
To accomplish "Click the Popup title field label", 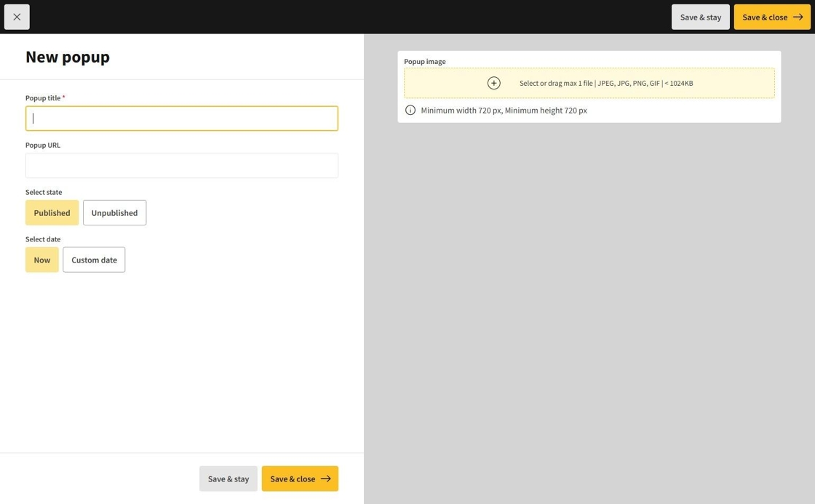I will [x=43, y=98].
